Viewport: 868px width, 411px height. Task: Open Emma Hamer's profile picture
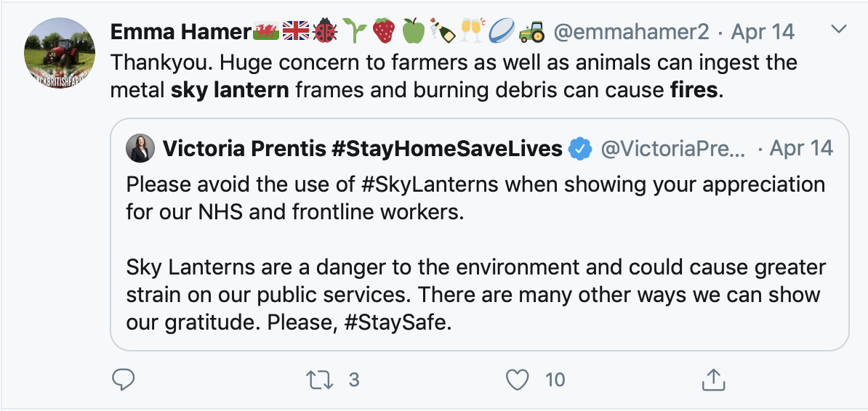(60, 52)
